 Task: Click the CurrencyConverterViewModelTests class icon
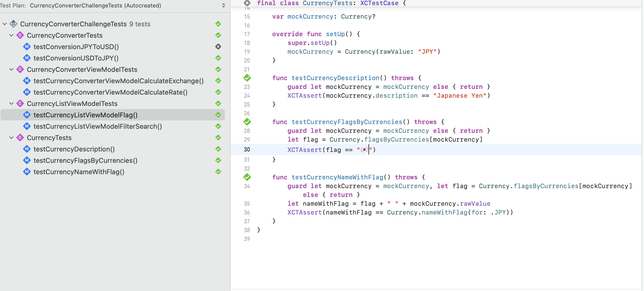(x=20, y=69)
